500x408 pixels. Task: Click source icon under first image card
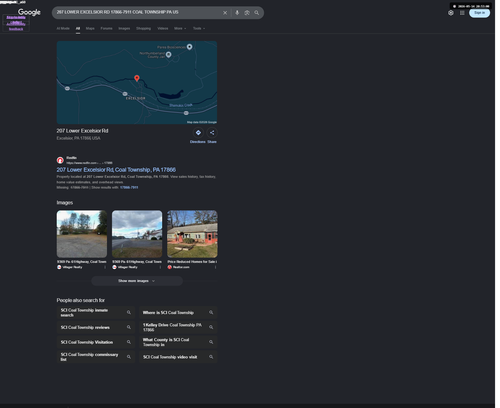pyautogui.click(x=59, y=267)
